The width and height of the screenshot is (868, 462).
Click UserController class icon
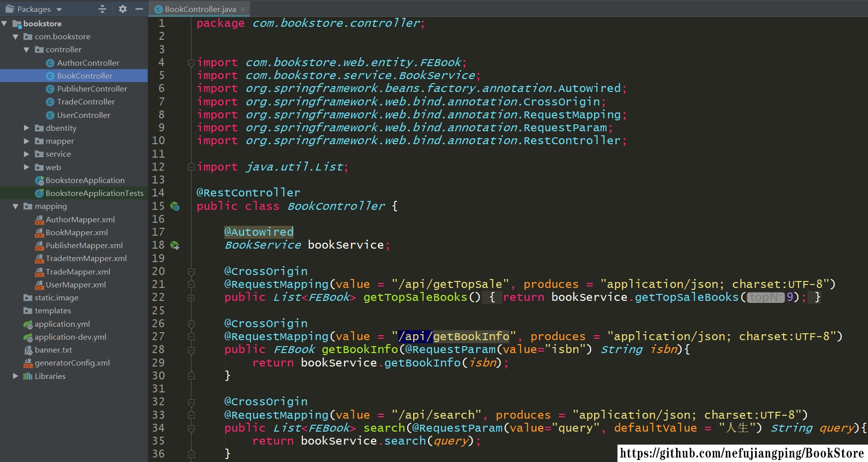click(50, 115)
